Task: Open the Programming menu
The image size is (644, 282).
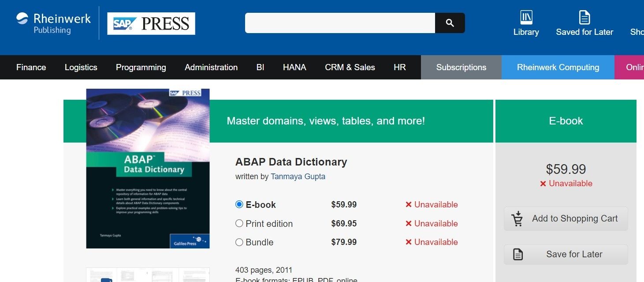Action: (141, 68)
